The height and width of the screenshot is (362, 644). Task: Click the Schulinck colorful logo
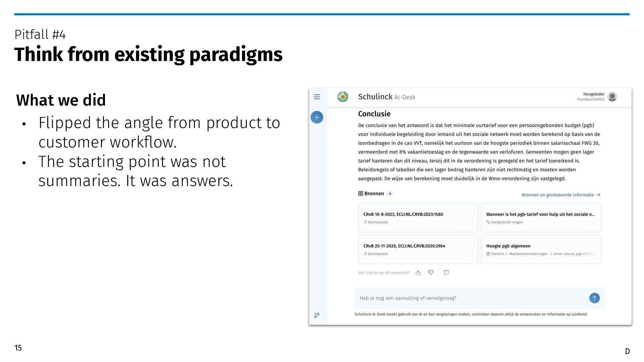[342, 97]
